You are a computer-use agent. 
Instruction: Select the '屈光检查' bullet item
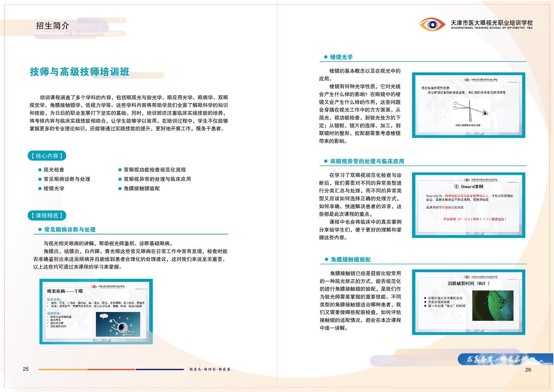click(x=51, y=170)
